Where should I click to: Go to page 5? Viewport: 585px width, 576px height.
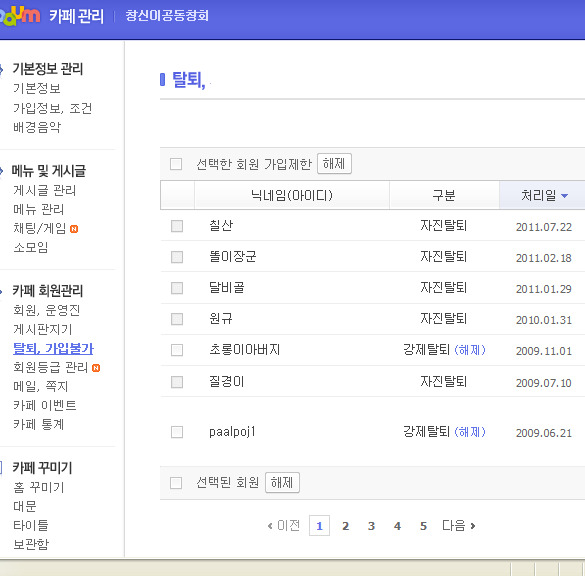coord(423,526)
